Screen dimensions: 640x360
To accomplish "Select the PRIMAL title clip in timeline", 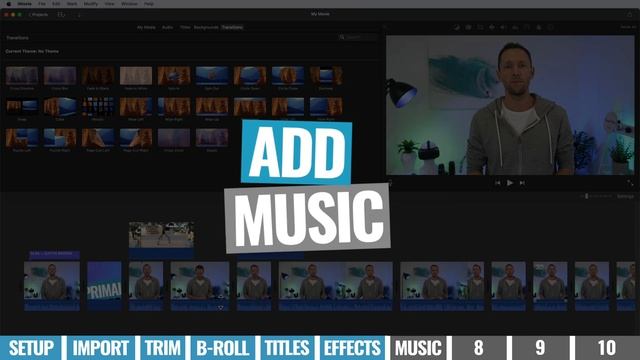I will [104, 286].
